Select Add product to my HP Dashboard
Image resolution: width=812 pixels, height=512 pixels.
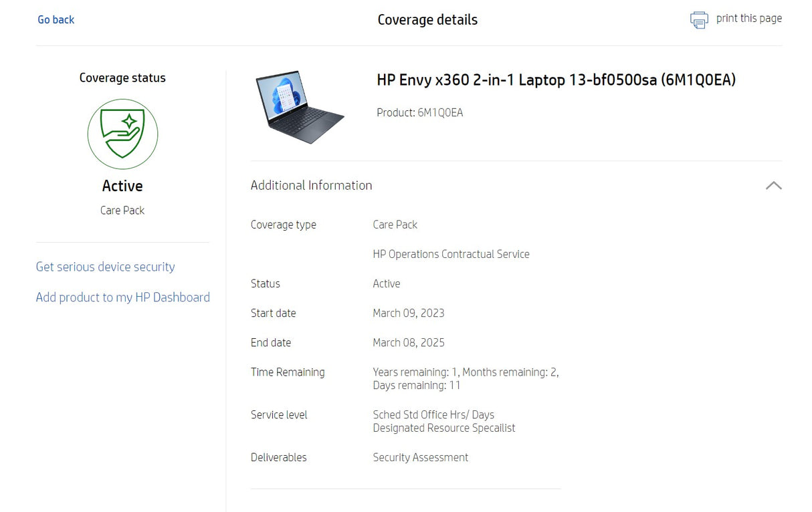click(122, 297)
